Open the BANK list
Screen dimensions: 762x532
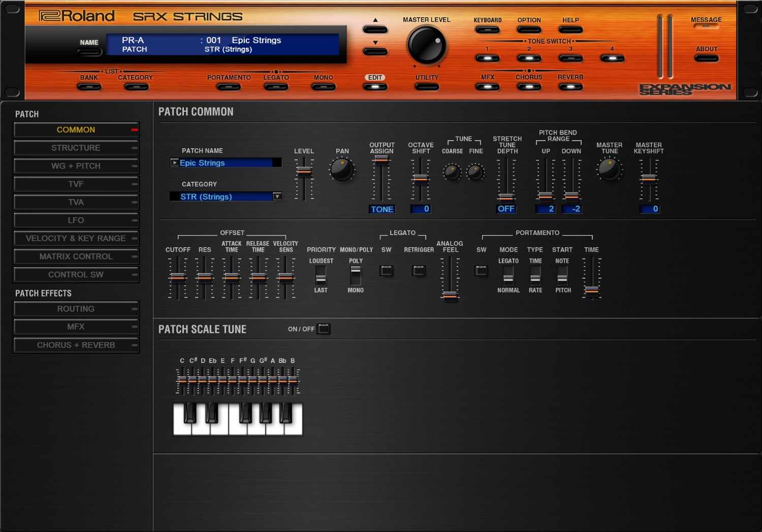(89, 86)
